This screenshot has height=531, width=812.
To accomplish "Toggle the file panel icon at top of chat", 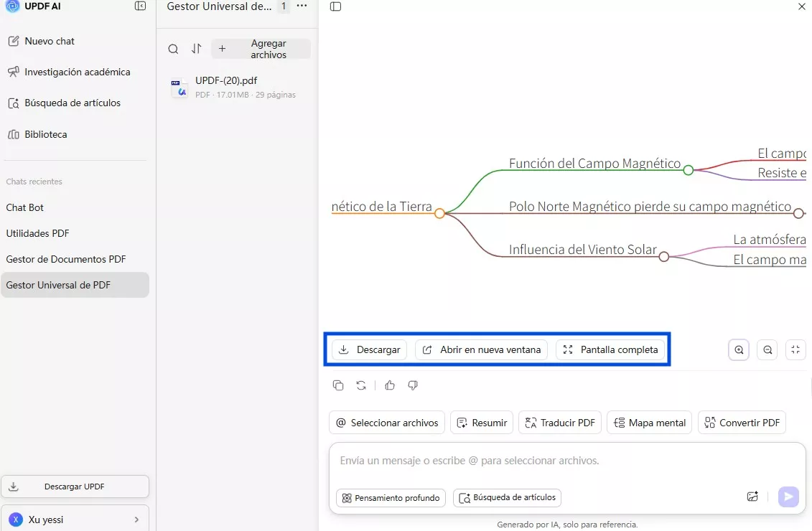I will [x=335, y=6].
